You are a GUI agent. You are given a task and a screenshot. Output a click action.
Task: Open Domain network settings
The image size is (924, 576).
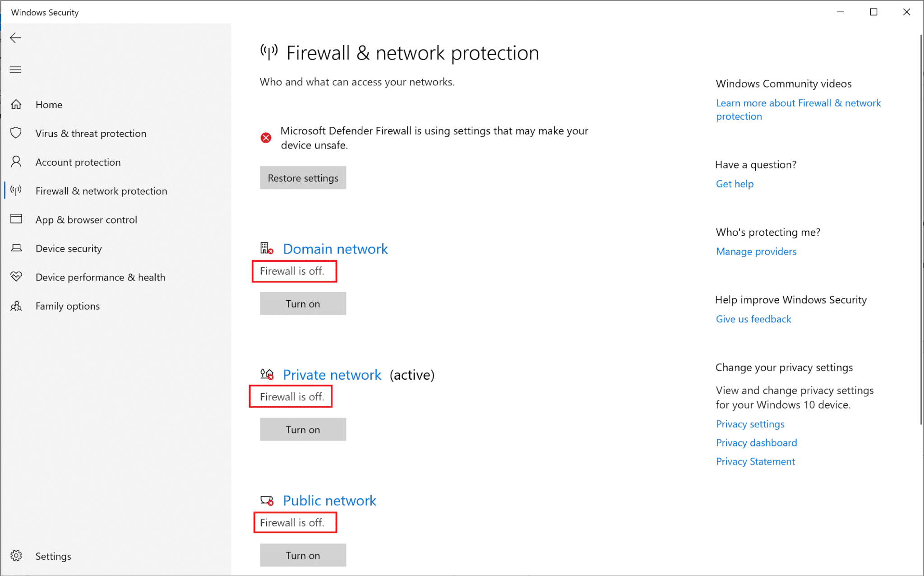[x=336, y=248]
